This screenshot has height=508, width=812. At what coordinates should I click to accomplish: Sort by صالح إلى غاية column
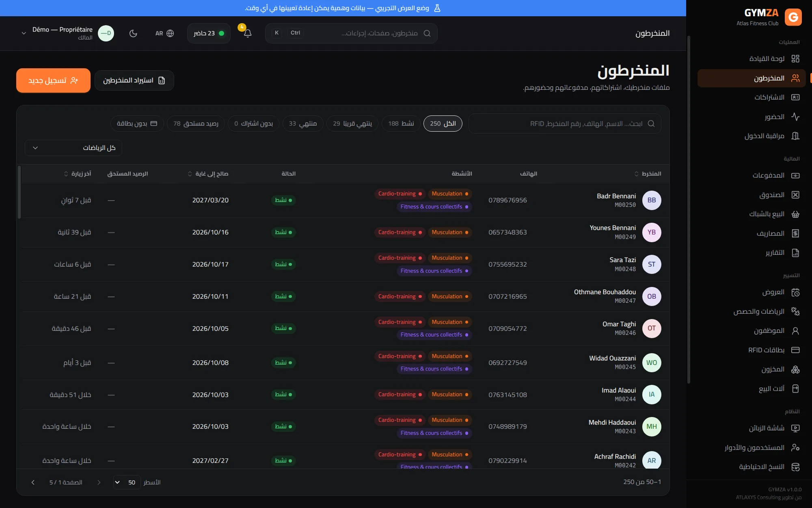coord(208,174)
